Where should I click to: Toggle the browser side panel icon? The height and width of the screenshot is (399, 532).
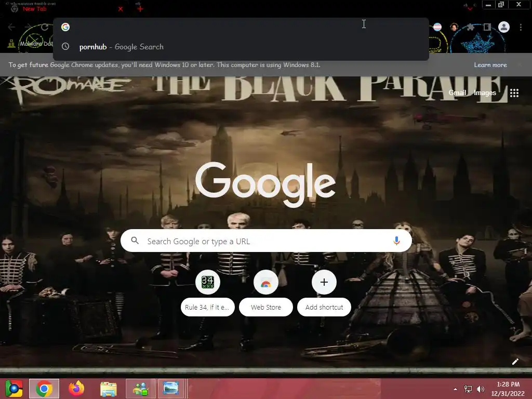pyautogui.click(x=487, y=27)
